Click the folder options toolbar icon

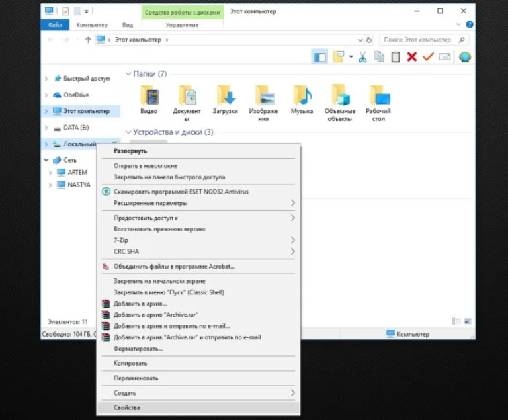(x=339, y=57)
